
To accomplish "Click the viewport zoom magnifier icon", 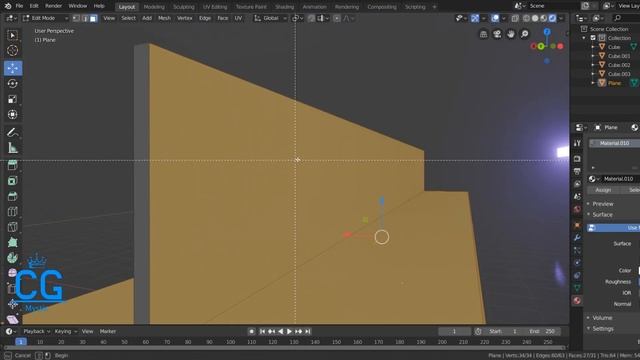I will click(524, 34).
